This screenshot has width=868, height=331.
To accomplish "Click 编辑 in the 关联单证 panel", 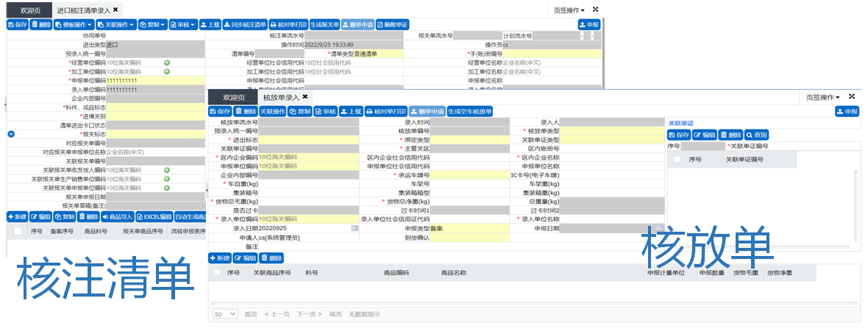I will [705, 135].
